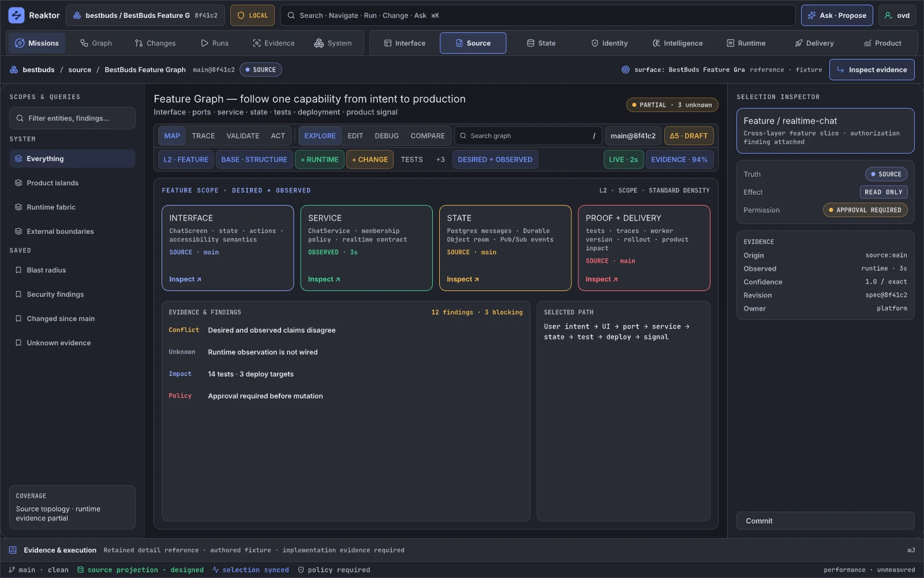Viewport: 924px width, 578px height.
Task: Click the Δ5 · DRAFT badge
Action: (x=689, y=136)
